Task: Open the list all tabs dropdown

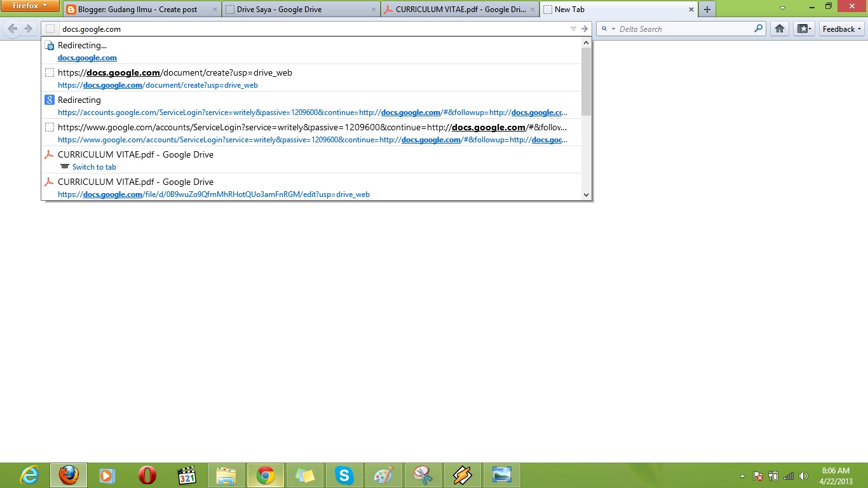Action: (x=782, y=8)
